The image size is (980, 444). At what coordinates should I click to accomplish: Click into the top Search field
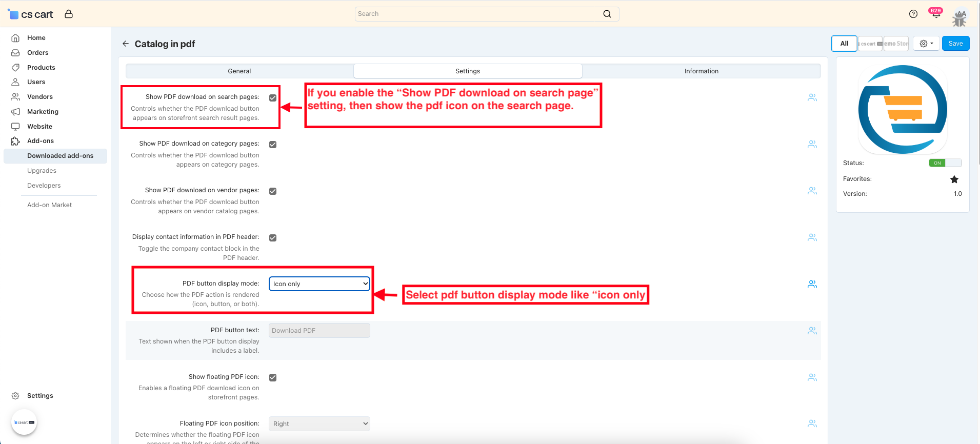pos(477,14)
